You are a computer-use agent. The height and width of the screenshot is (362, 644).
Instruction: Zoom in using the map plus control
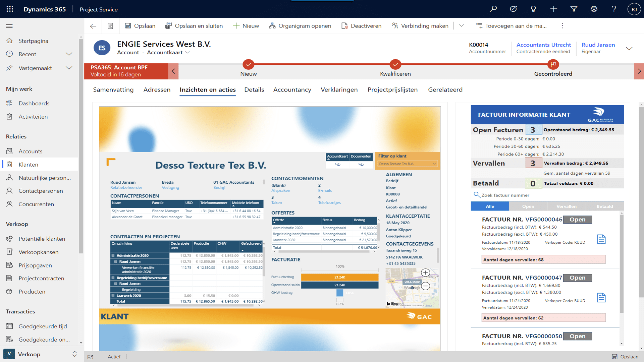pos(425,273)
